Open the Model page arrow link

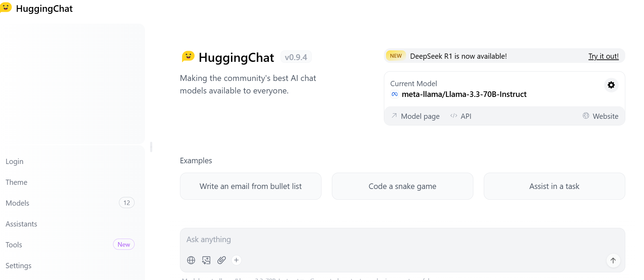(415, 116)
